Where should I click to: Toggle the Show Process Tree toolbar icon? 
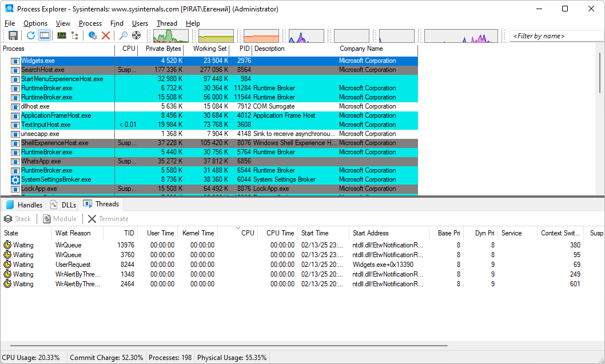pyautogui.click(x=75, y=35)
